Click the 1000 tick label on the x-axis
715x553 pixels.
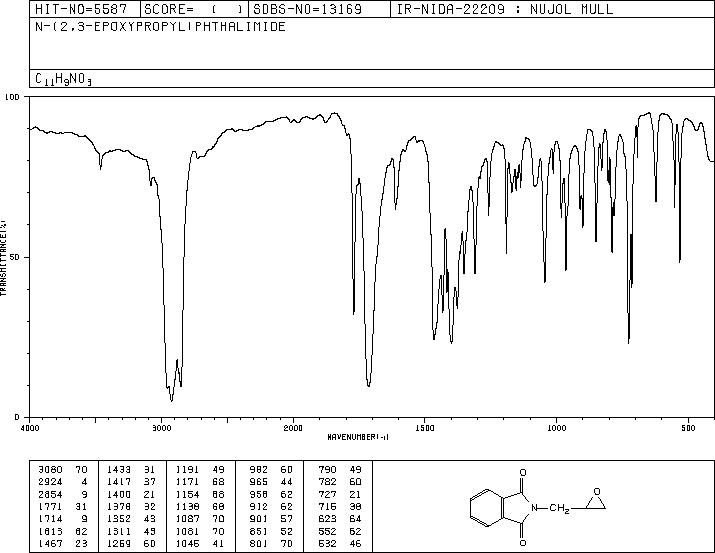coord(556,428)
